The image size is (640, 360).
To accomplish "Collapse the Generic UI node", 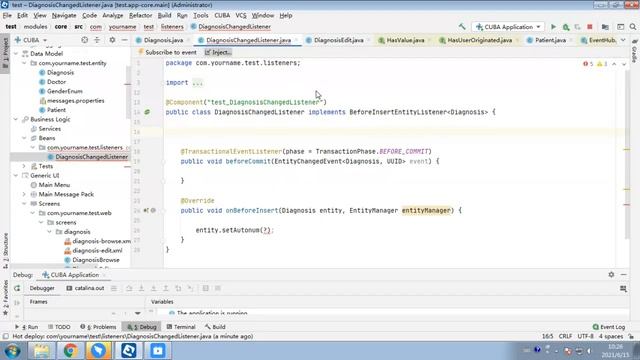I will click(16, 176).
